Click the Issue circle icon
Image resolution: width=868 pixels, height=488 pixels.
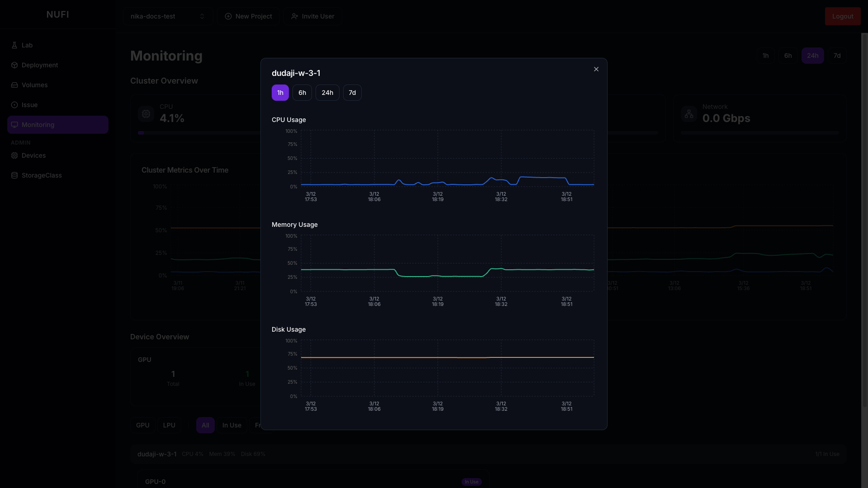[14, 105]
